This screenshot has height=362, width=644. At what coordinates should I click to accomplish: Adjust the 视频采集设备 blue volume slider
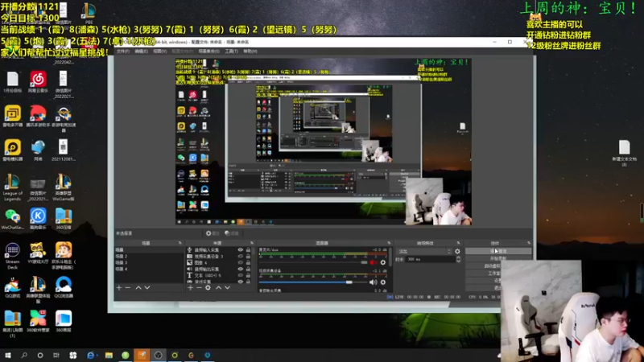pyautogui.click(x=313, y=282)
